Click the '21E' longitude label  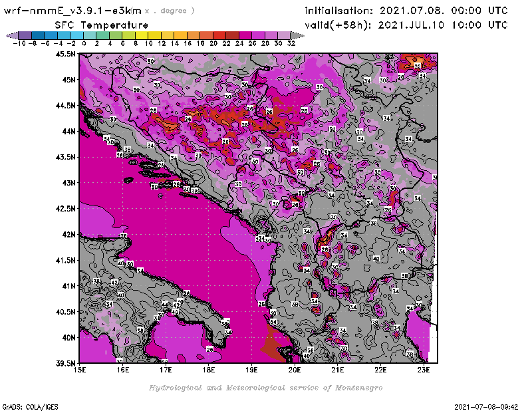(338, 370)
